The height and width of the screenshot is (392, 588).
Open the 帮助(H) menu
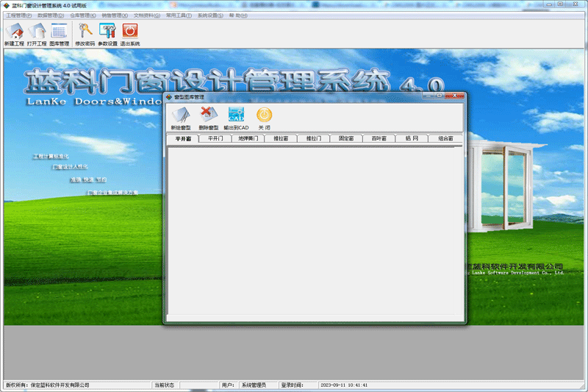[x=238, y=15]
